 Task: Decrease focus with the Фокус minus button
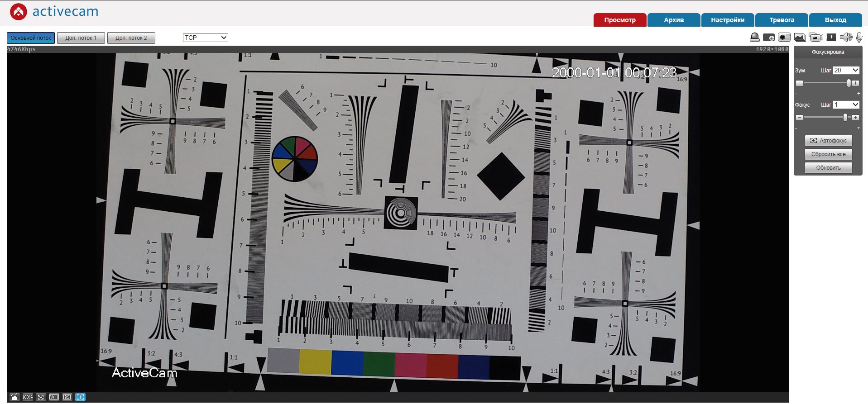click(x=799, y=118)
